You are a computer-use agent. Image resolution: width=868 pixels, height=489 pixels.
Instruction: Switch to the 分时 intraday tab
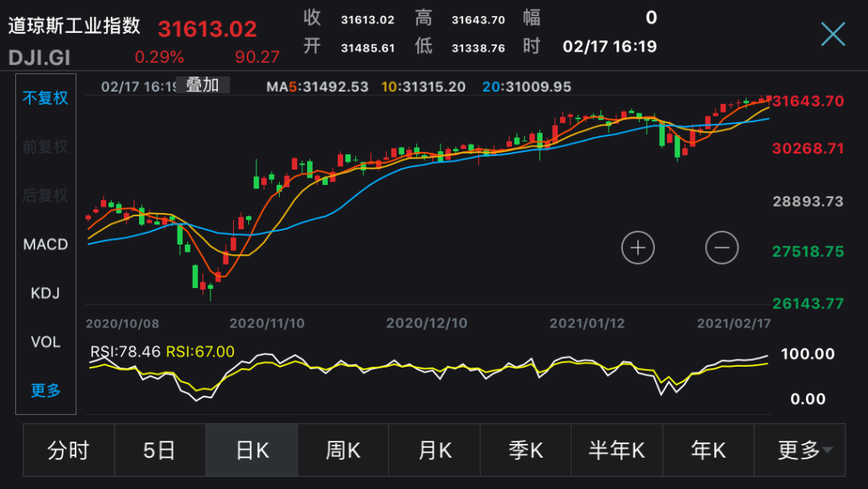pos(69,450)
